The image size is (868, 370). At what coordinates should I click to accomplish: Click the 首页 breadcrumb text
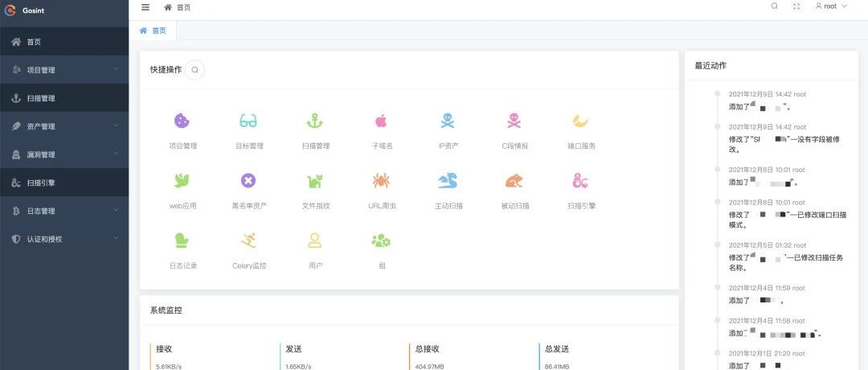click(x=184, y=8)
